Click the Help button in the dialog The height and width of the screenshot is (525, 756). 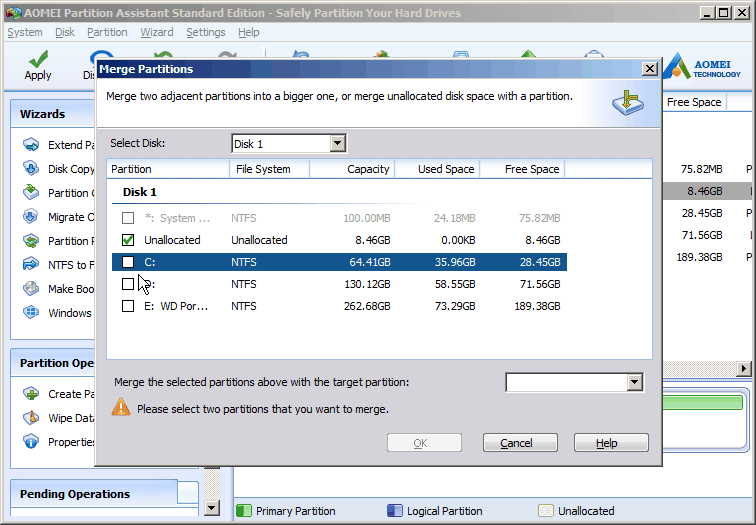coord(611,443)
